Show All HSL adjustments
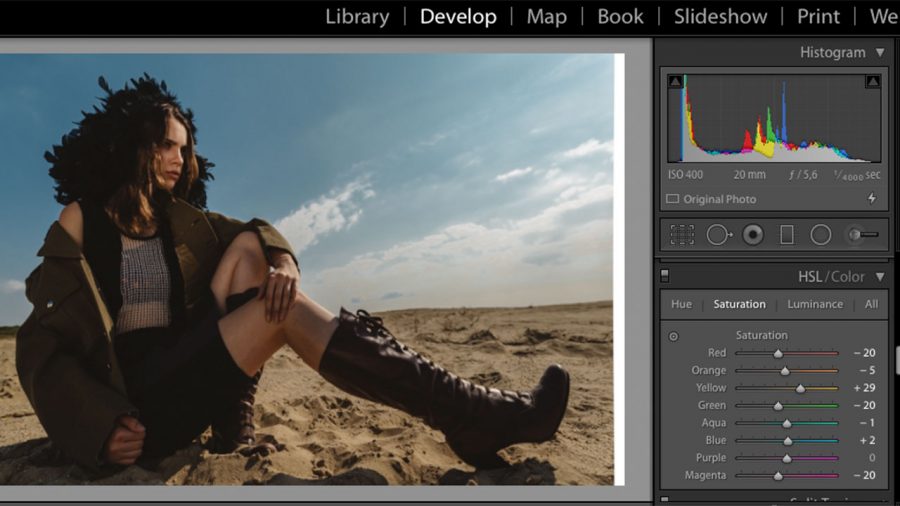900x506 pixels. [871, 304]
